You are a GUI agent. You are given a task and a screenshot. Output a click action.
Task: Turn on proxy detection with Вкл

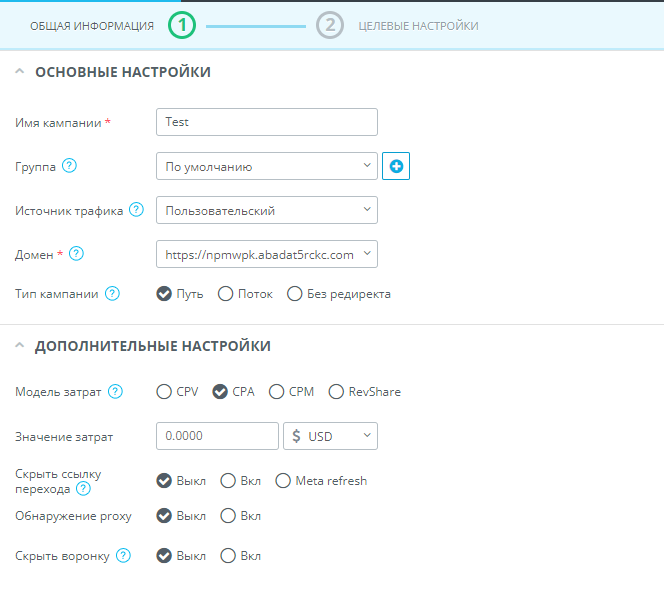click(228, 516)
